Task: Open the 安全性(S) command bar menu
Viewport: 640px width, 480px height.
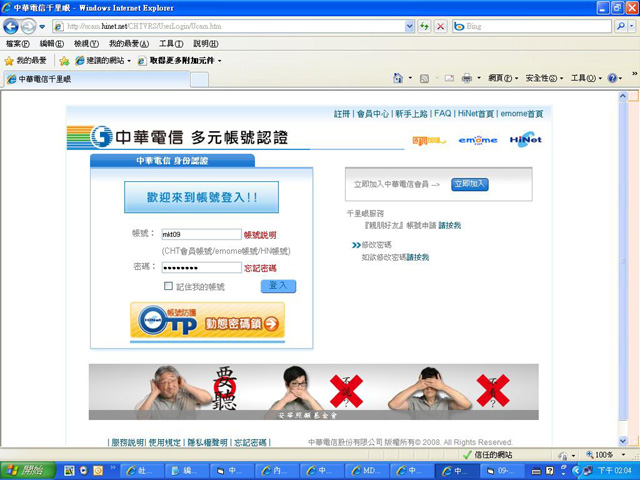Action: coord(544,78)
